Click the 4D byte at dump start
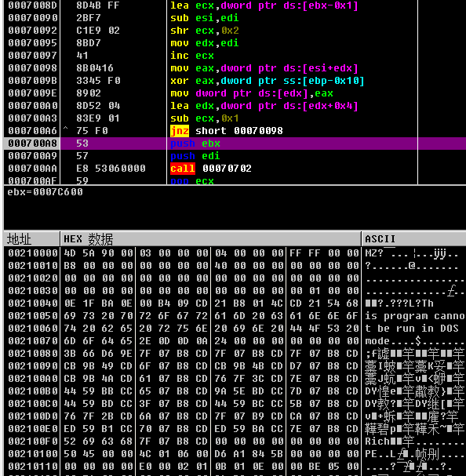Image resolution: width=466 pixels, height=476 pixels. click(x=70, y=253)
